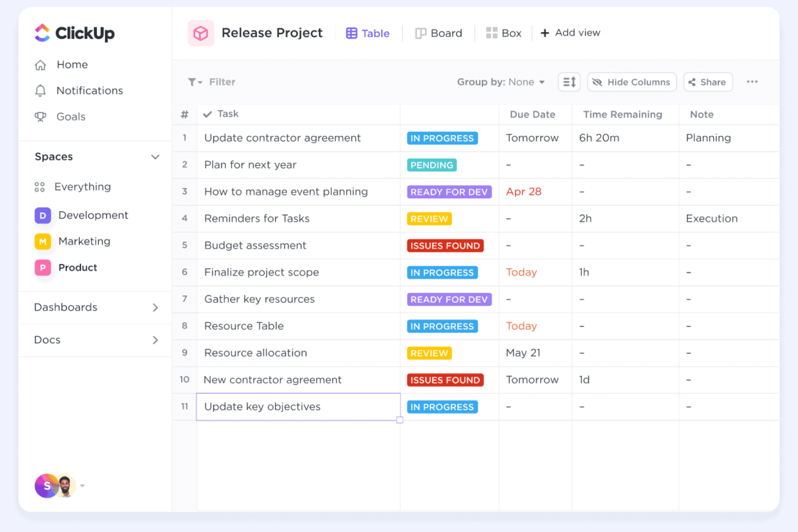Click the Add view button
This screenshot has width=798, height=532.
(x=570, y=33)
